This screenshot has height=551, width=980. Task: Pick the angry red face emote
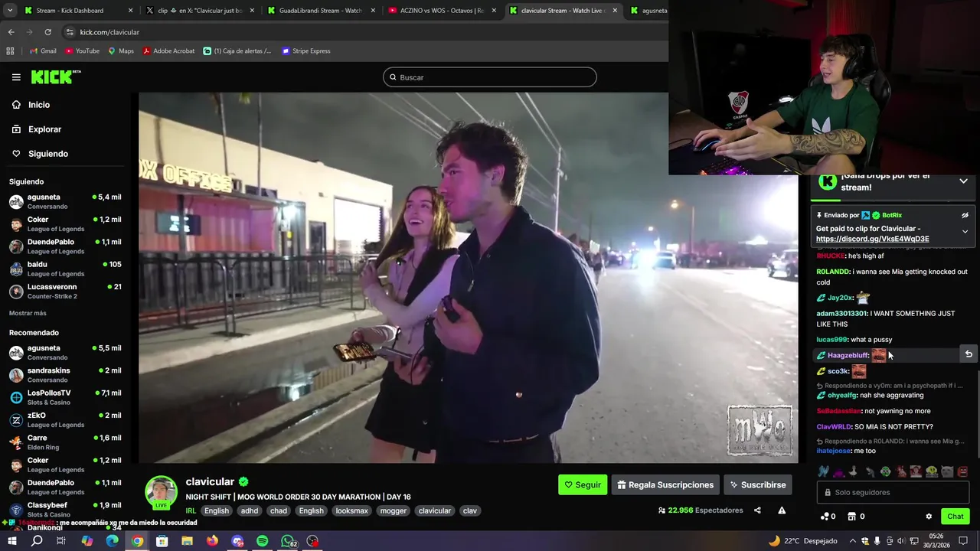[x=962, y=471]
